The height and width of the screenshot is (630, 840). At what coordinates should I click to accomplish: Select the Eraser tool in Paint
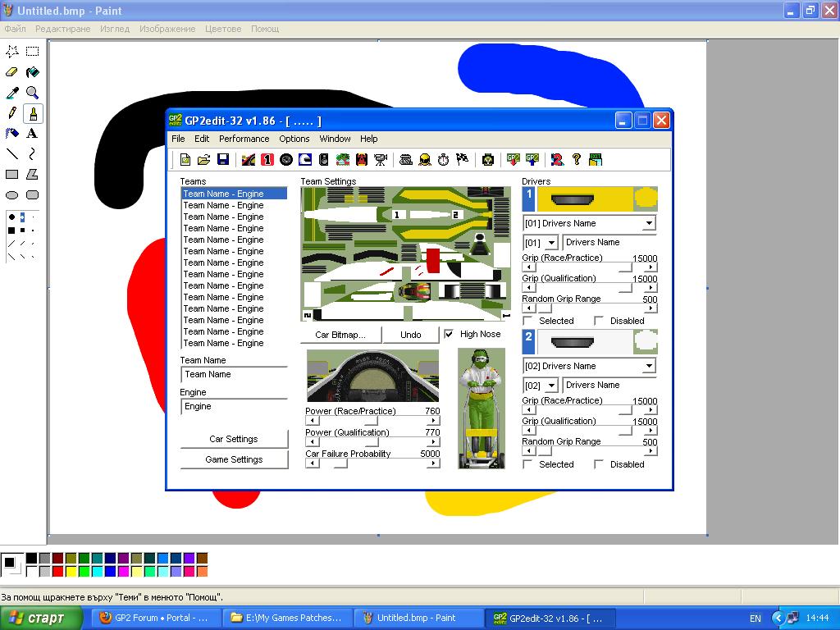(12, 72)
